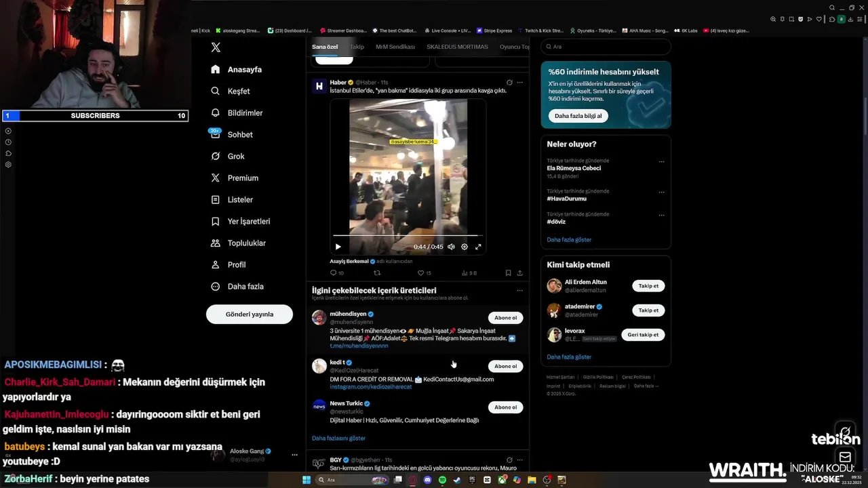Like the Haber Etiler tweet
Image resolution: width=868 pixels, height=488 pixels.
(x=421, y=273)
